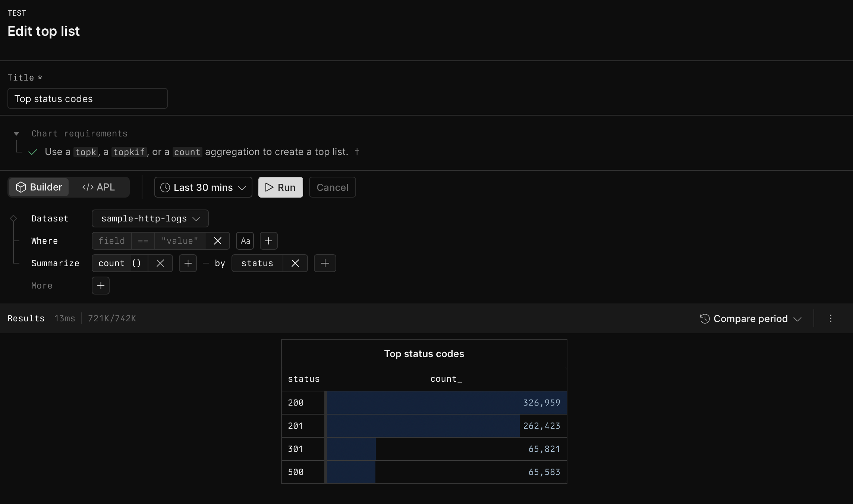Open the Last 30 mins time range dropdown
853x504 pixels.
(203, 187)
